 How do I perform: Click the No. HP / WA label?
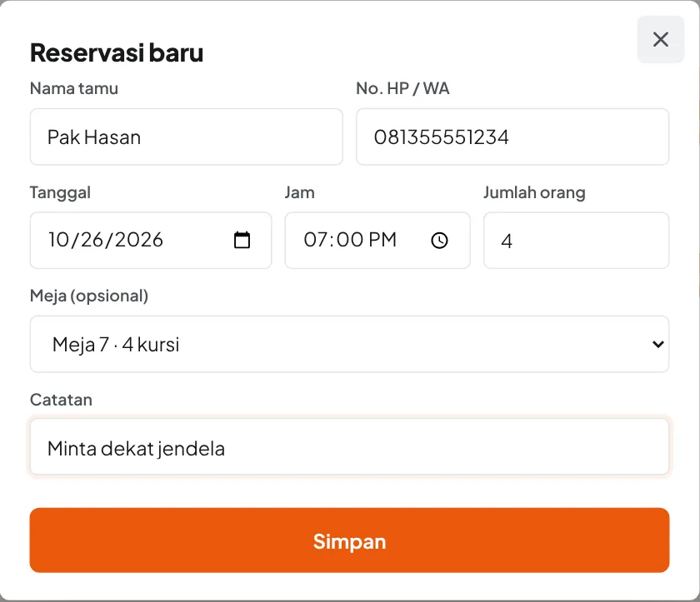[x=402, y=88]
